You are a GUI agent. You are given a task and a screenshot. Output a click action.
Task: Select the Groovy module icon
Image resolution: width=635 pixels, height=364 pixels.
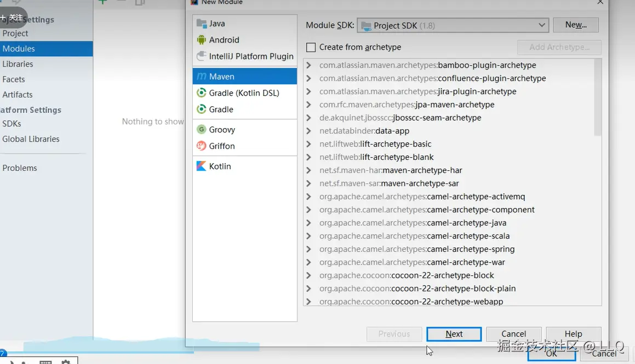[201, 129]
